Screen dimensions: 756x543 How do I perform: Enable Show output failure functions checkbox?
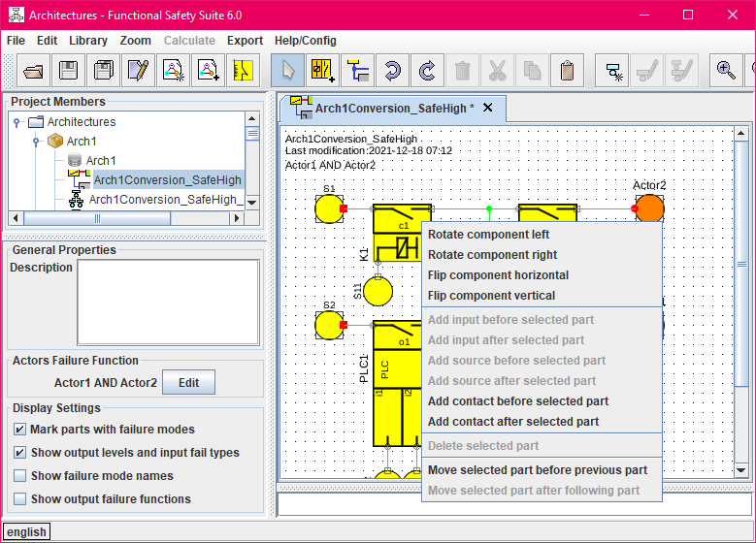[x=19, y=499]
